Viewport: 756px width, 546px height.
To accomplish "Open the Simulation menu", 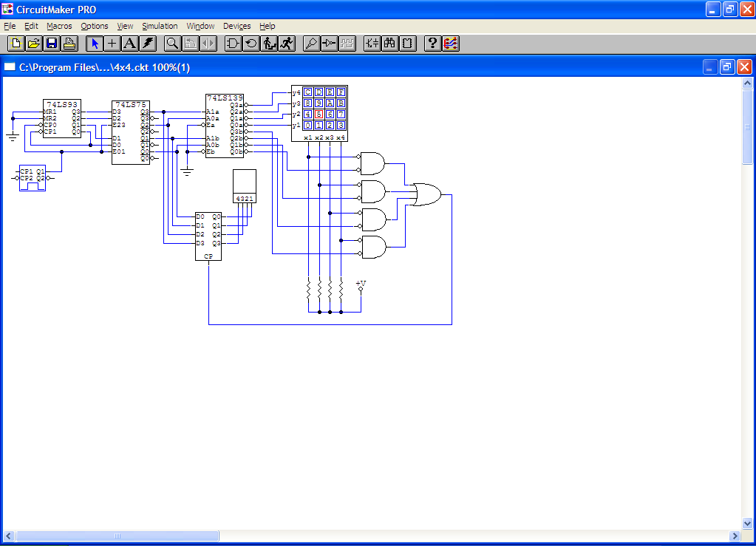I will [x=160, y=26].
